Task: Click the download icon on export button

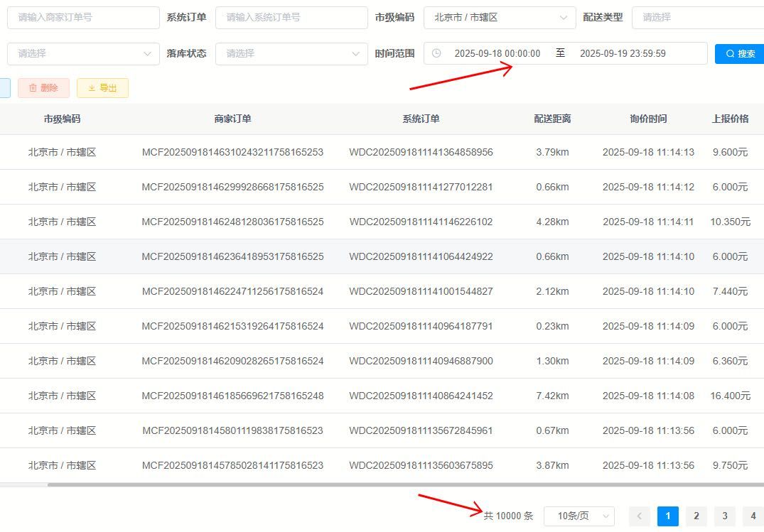Action: point(92,88)
